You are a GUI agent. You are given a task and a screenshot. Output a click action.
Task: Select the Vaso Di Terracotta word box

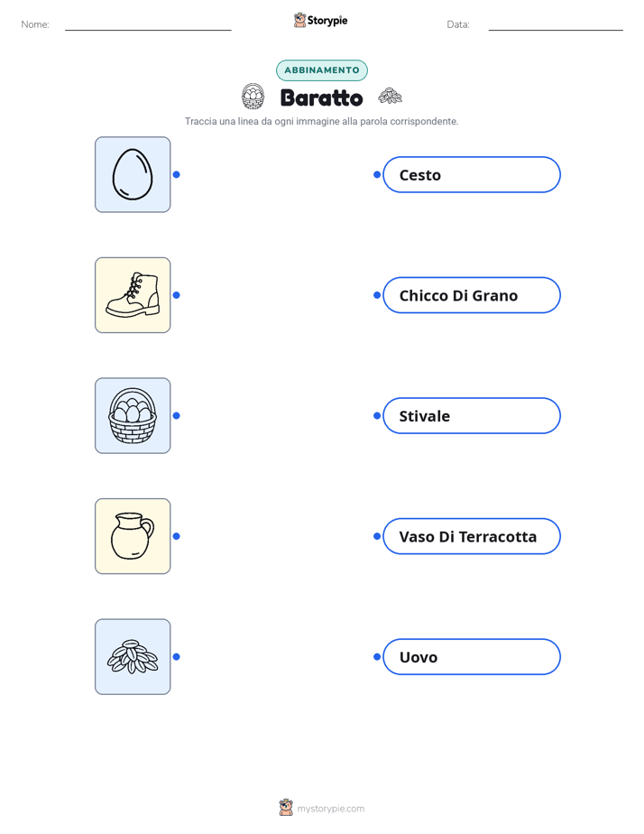click(472, 536)
